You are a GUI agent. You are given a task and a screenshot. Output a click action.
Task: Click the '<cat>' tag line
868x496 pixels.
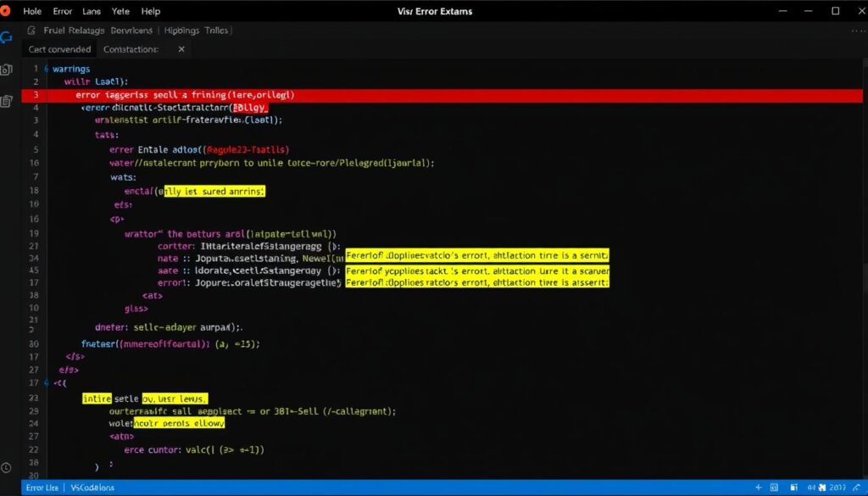coord(153,296)
